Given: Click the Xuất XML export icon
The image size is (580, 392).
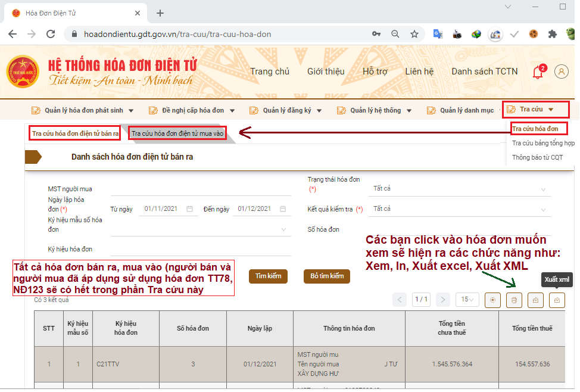Looking at the screenshot, I should [557, 300].
